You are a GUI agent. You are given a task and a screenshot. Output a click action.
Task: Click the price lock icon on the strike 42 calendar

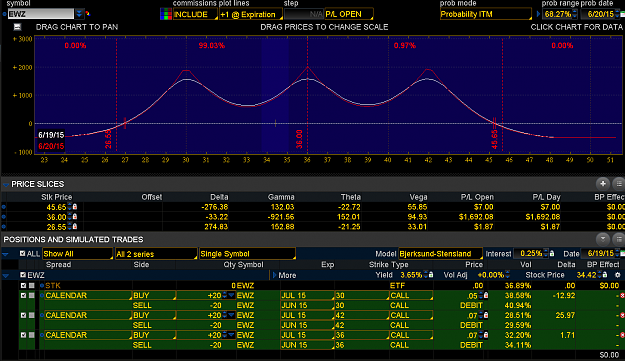click(486, 316)
